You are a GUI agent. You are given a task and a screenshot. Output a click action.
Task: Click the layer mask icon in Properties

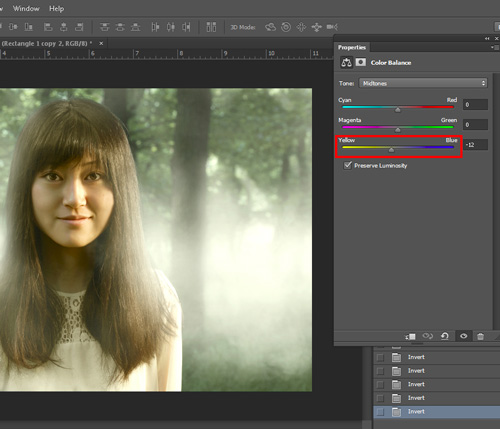click(x=361, y=62)
